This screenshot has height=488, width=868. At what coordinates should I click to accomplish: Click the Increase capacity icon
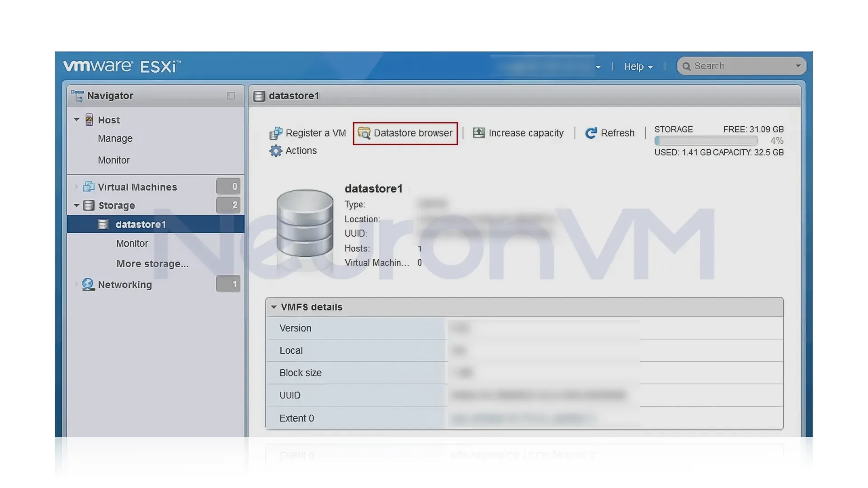(x=479, y=133)
